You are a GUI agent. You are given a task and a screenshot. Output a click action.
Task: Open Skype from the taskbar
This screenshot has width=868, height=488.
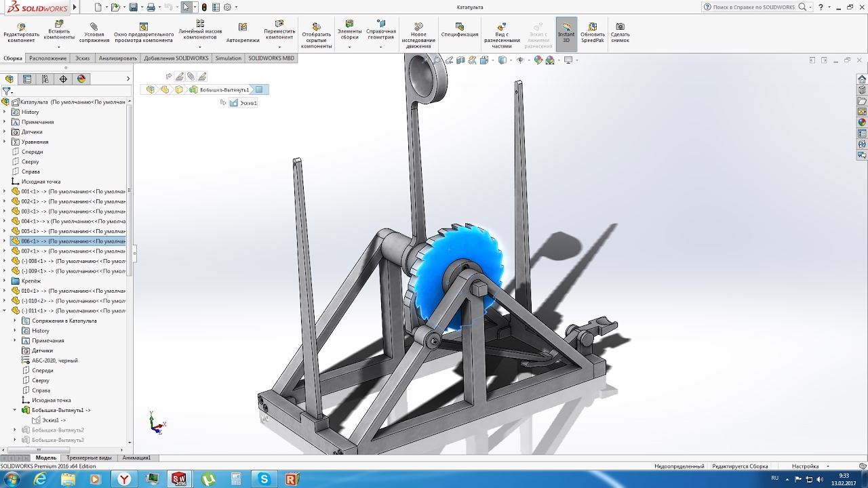point(264,479)
